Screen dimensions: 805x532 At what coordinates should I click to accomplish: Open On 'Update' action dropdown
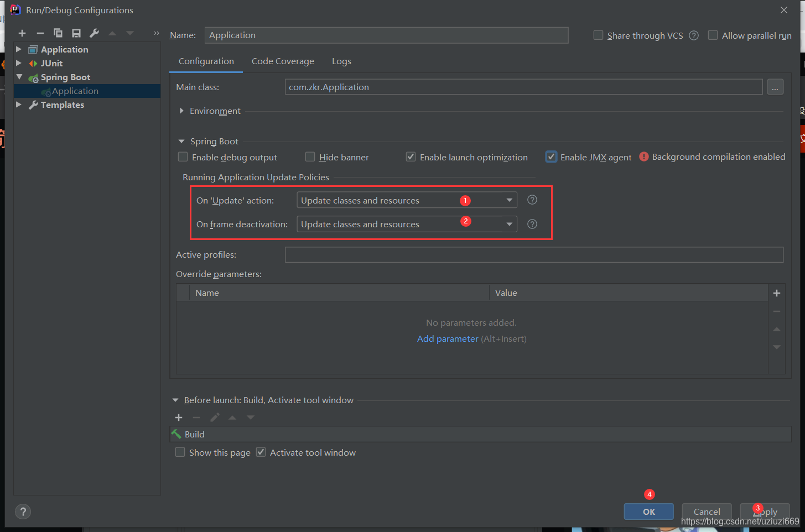point(407,200)
